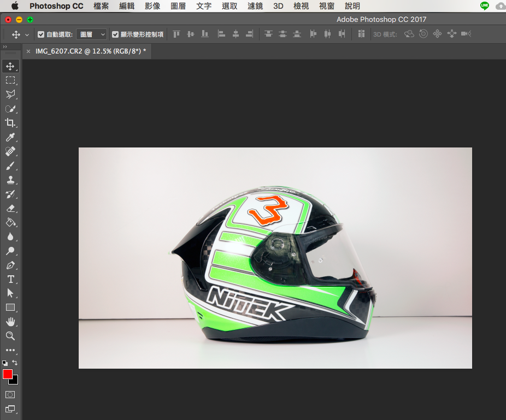This screenshot has height=420, width=506.
Task: Click the Auto-Align Layers icon
Action: tap(361, 34)
